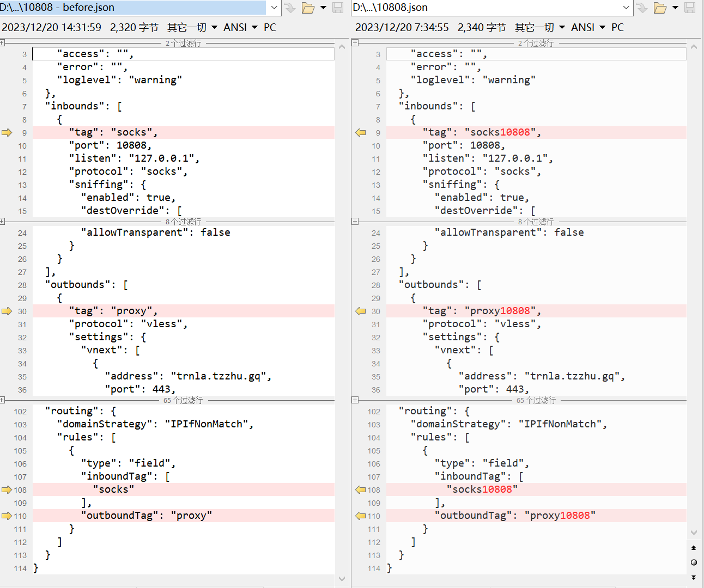Click the left pane PC line-ending label
This screenshot has width=704, height=588.
(x=270, y=27)
